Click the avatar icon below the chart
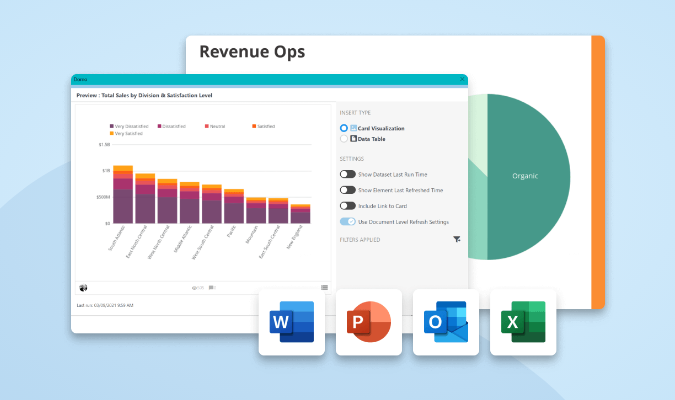675x400 pixels. coord(83,288)
